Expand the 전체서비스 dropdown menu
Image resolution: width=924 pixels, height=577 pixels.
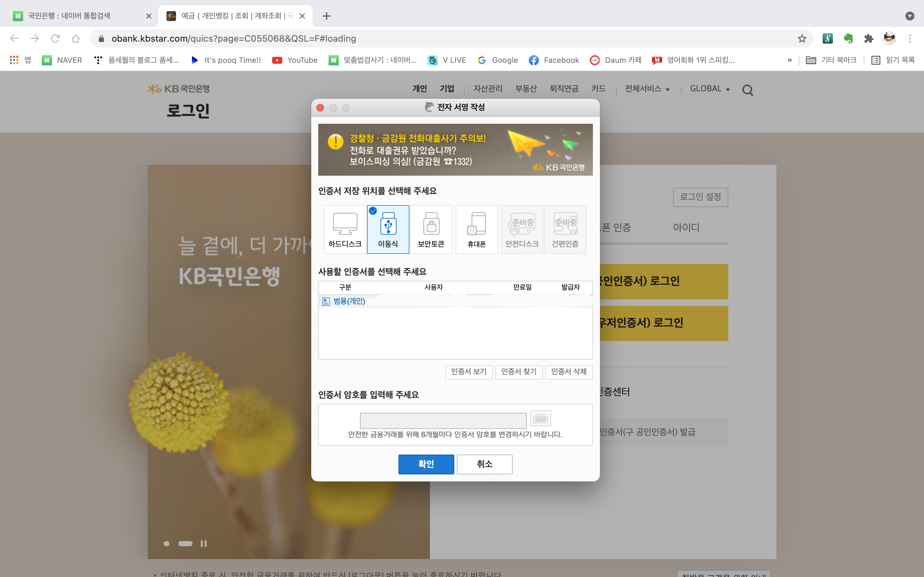coord(647,88)
